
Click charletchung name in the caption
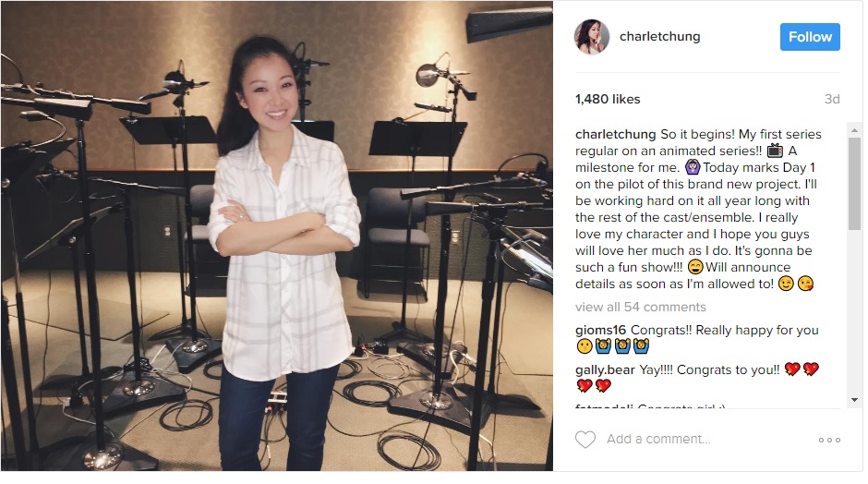615,134
